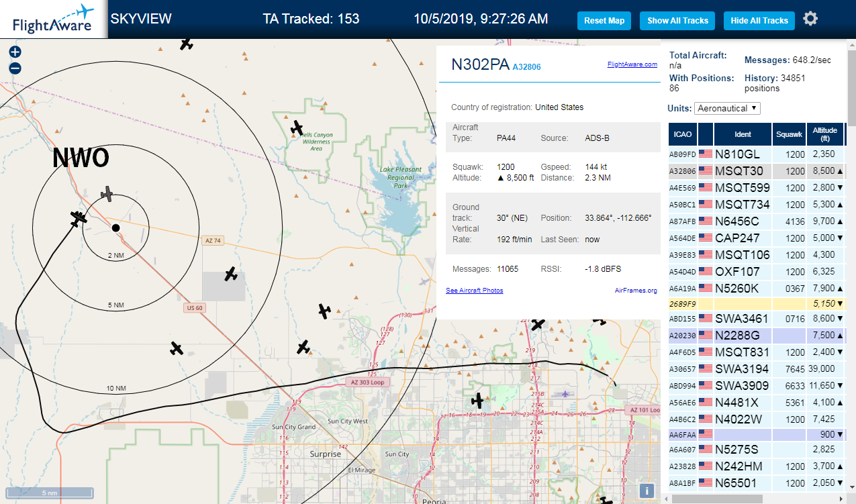
Task: Open the settings gear icon
Action: pos(810,18)
